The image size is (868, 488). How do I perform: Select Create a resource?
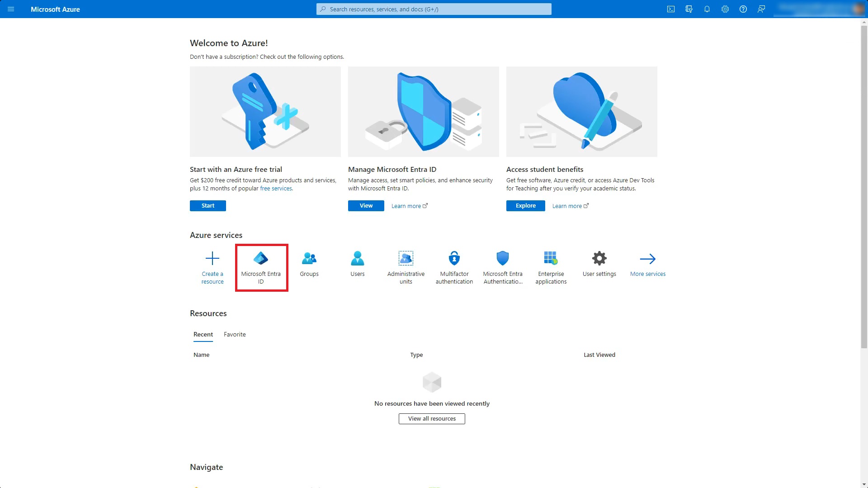click(212, 267)
